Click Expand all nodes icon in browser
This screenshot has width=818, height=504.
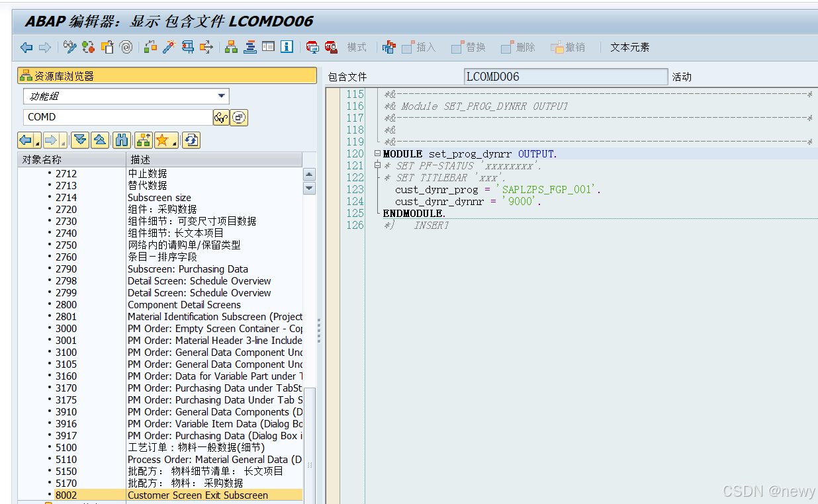tap(80, 140)
